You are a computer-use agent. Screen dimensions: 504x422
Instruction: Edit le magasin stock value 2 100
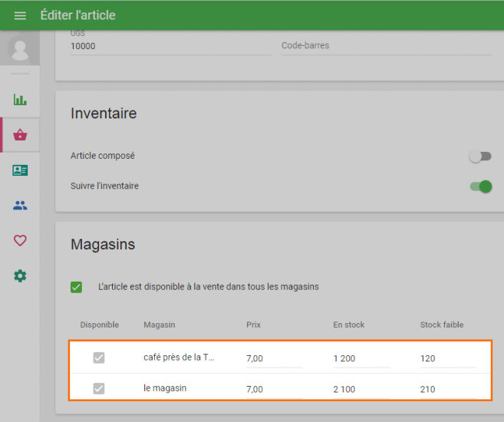tap(361, 390)
